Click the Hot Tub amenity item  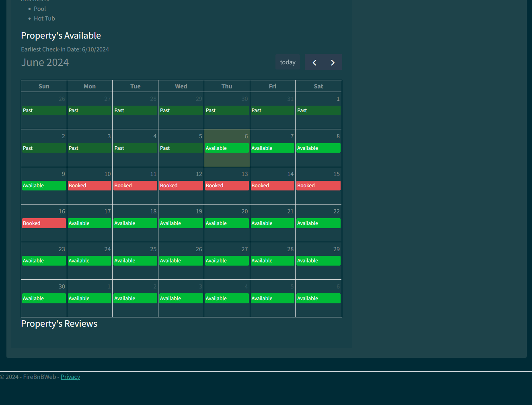click(x=44, y=18)
